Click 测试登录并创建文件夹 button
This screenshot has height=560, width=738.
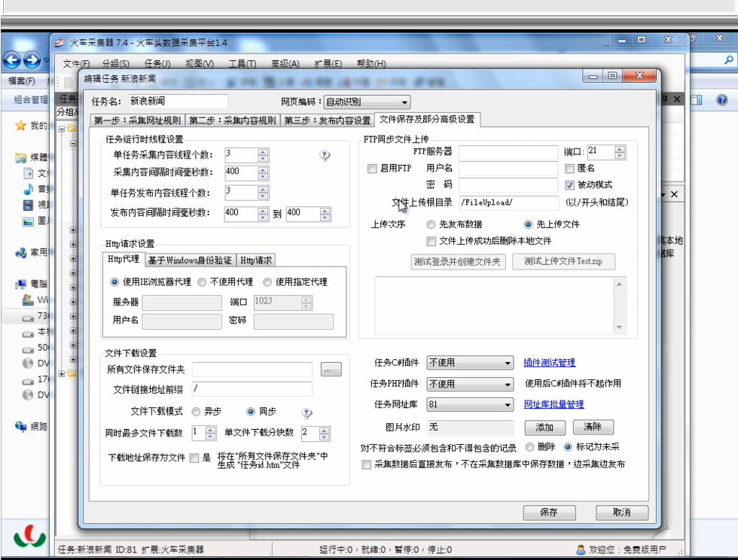tap(458, 262)
